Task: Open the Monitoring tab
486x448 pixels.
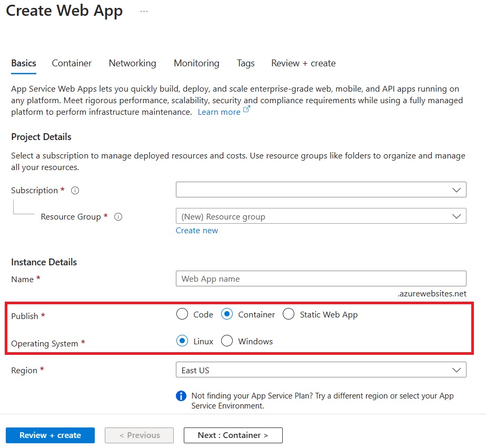Action: click(196, 63)
